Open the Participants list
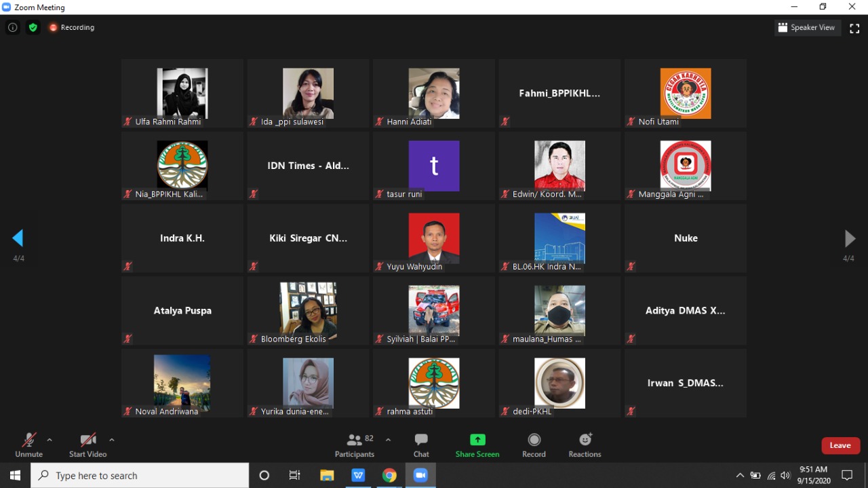Screen dimensions: 868x488 point(355,445)
